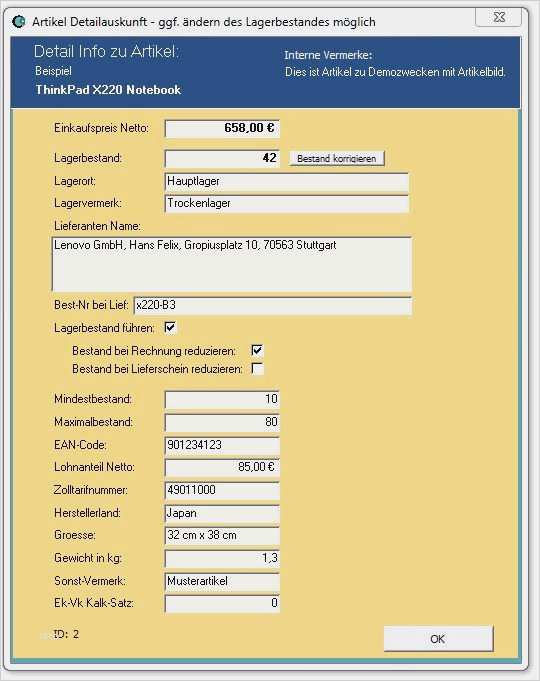Click the Herstellerland field showing Japan
The height and width of the screenshot is (681, 540).
click(222, 514)
